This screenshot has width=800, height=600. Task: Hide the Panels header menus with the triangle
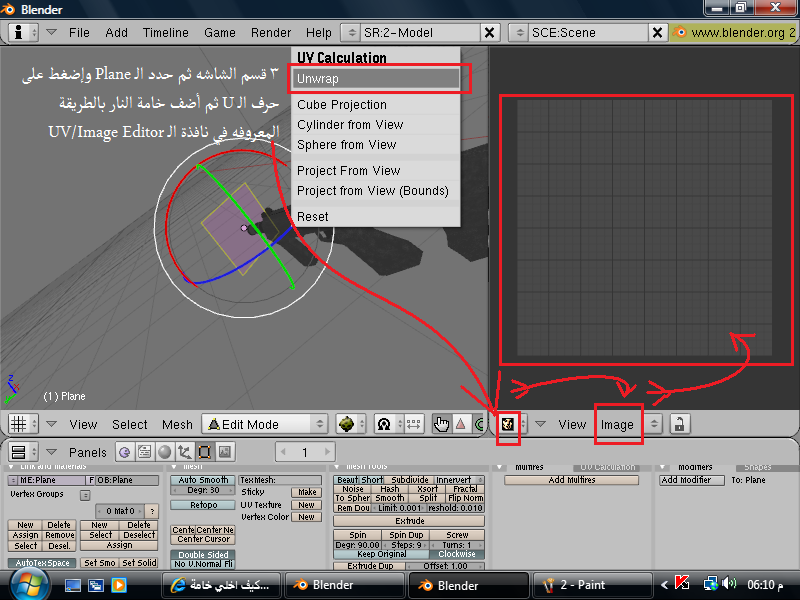(52, 452)
